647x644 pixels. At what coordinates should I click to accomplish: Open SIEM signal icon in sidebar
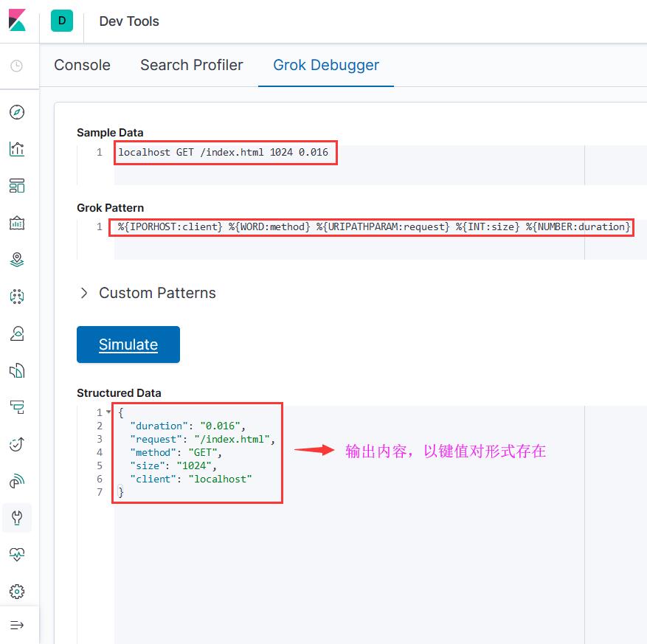point(17,481)
